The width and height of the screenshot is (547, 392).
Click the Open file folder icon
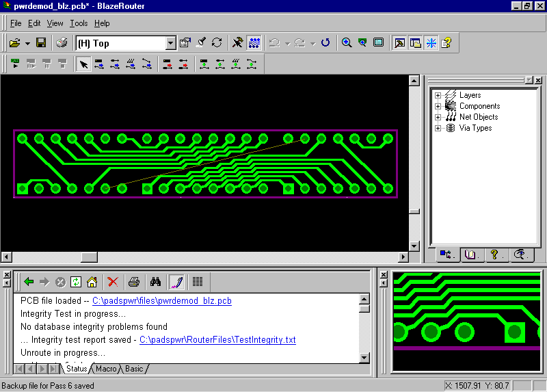click(14, 43)
